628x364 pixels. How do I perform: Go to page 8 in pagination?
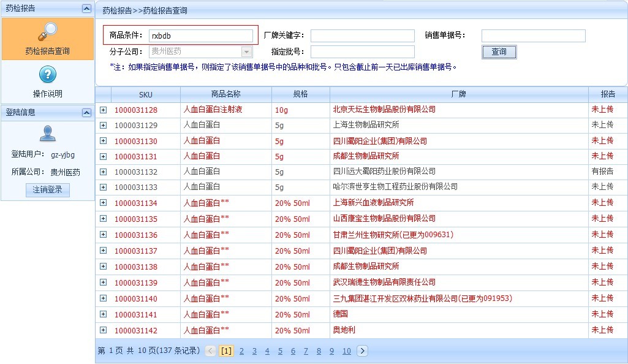coord(319,351)
